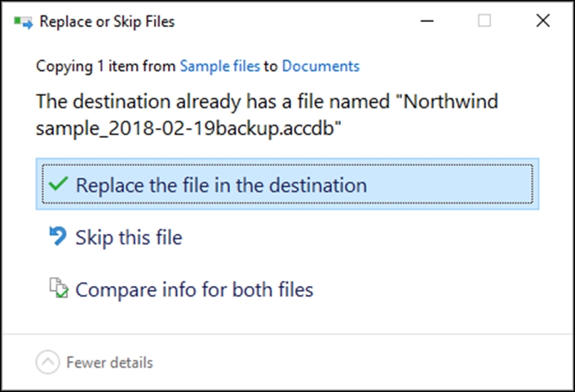Collapse details using the circled chevron

tap(47, 362)
